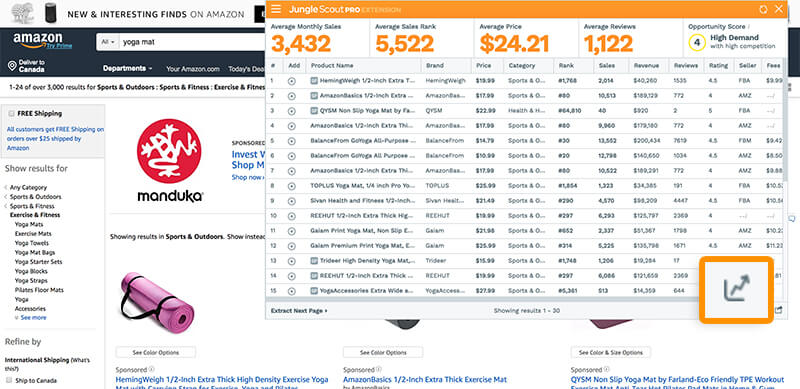Click the add icon for HemingWeigh row
The height and width of the screenshot is (389, 800).
pyautogui.click(x=291, y=81)
